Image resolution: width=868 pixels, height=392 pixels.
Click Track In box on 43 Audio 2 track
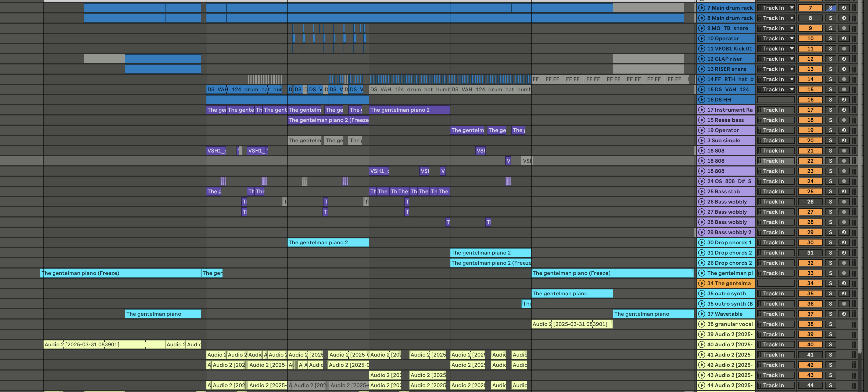[x=776, y=375]
